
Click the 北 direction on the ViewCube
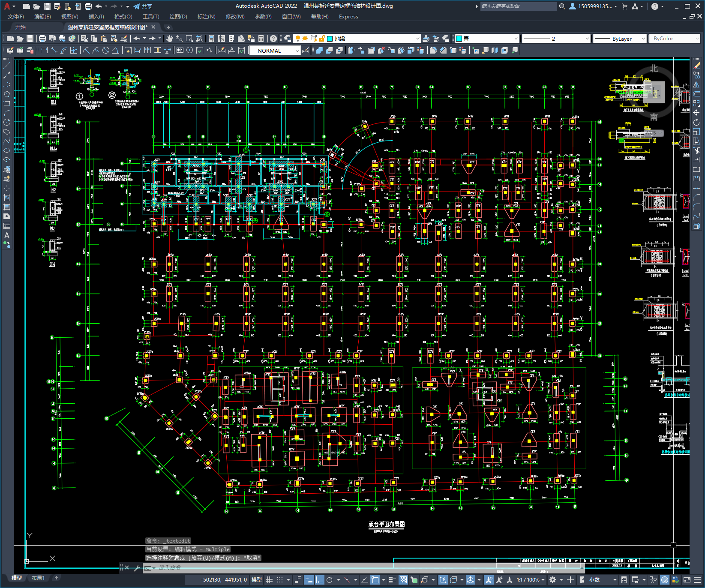[654, 69]
